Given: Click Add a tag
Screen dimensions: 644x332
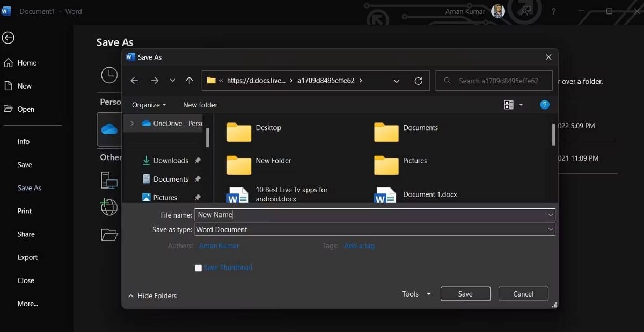Looking at the screenshot, I should tap(359, 246).
